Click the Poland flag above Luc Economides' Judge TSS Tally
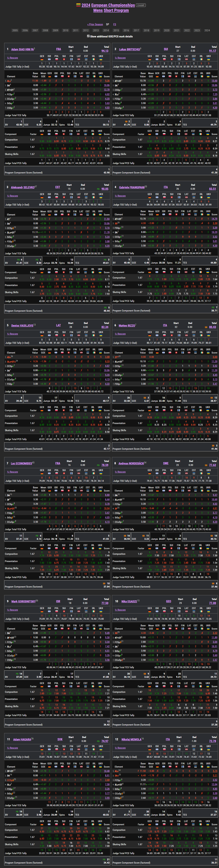 [x=57, y=473]
